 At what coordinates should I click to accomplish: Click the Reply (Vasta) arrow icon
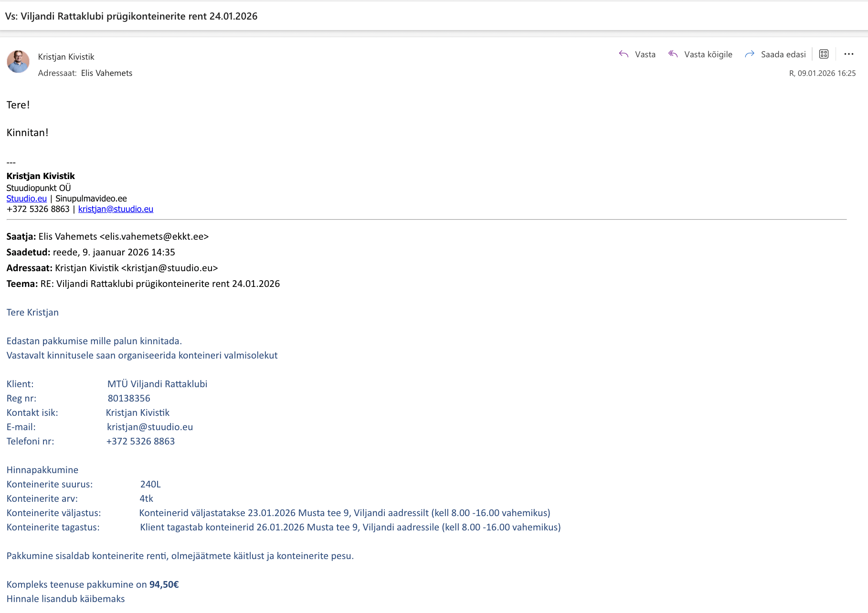tap(624, 54)
